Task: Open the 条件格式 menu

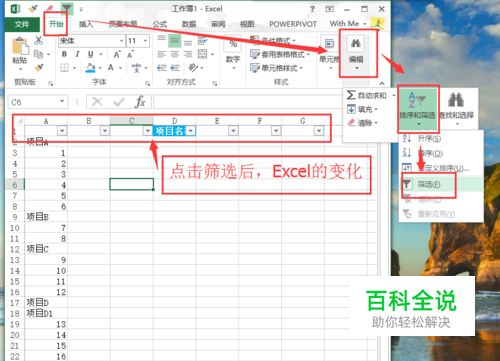Action: (x=273, y=41)
